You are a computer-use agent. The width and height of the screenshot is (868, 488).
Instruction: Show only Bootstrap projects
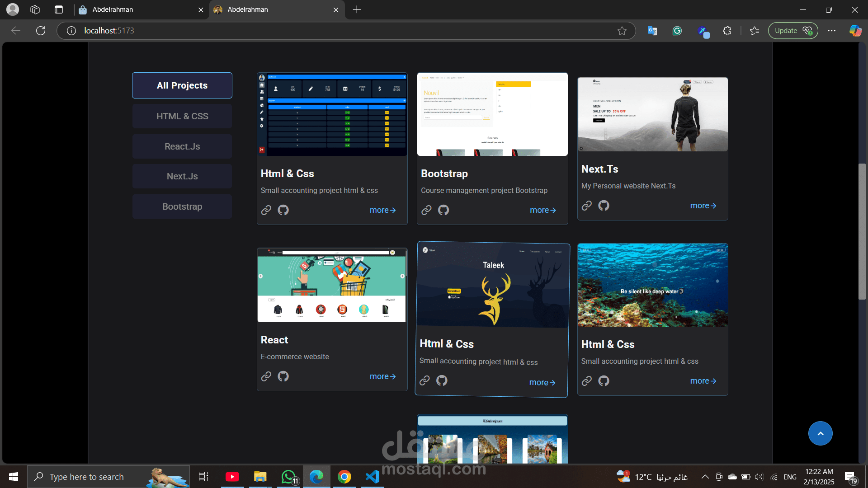coord(182,206)
